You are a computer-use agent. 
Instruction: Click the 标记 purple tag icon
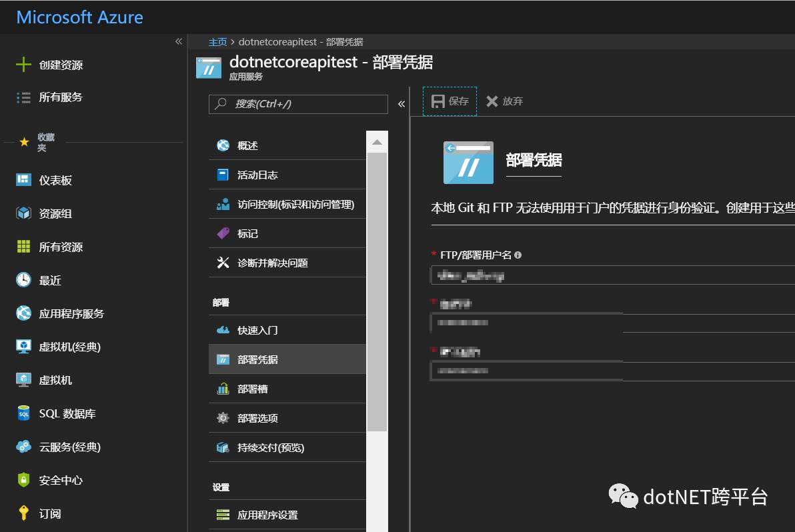(x=223, y=233)
